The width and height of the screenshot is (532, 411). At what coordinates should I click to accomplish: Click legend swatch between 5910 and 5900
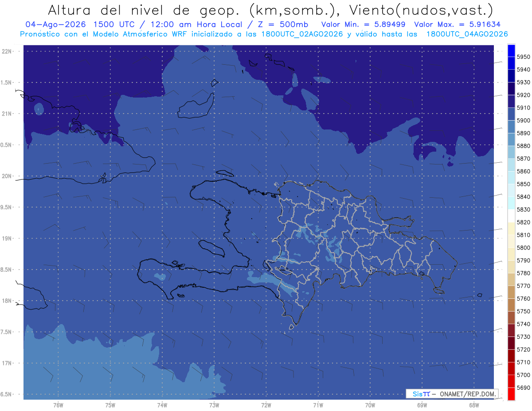coord(511,114)
